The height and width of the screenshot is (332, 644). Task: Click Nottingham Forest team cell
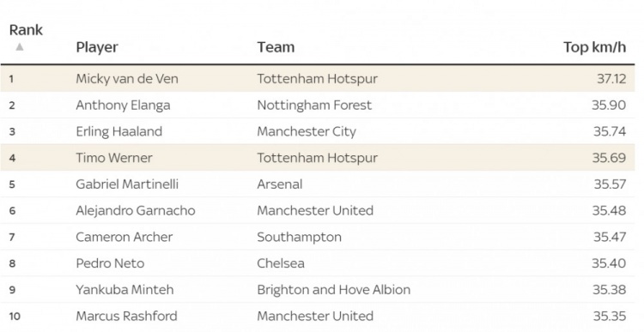click(314, 105)
